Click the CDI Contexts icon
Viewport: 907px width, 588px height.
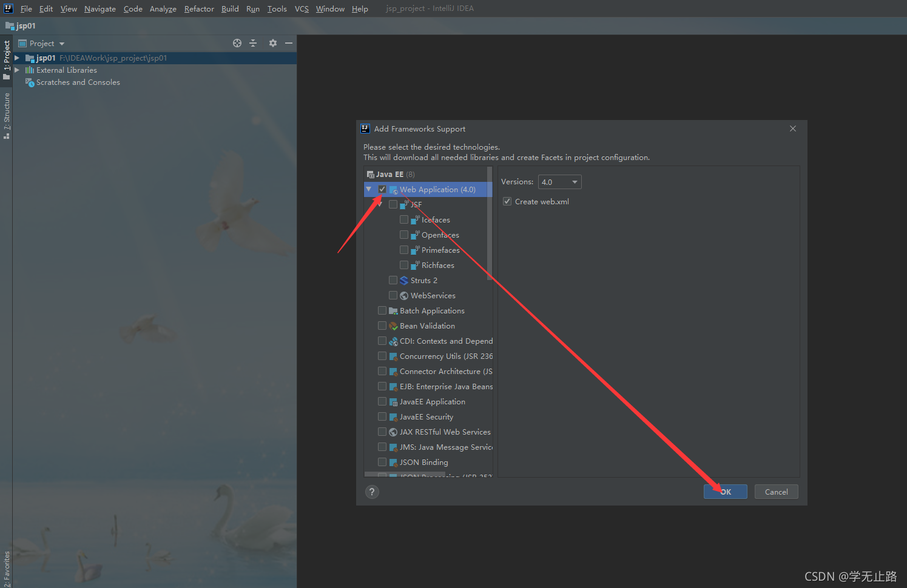(393, 341)
